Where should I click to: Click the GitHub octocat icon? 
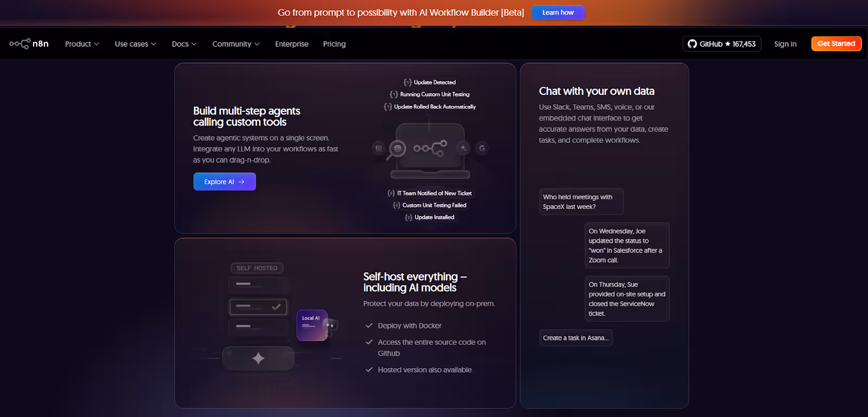click(x=692, y=44)
